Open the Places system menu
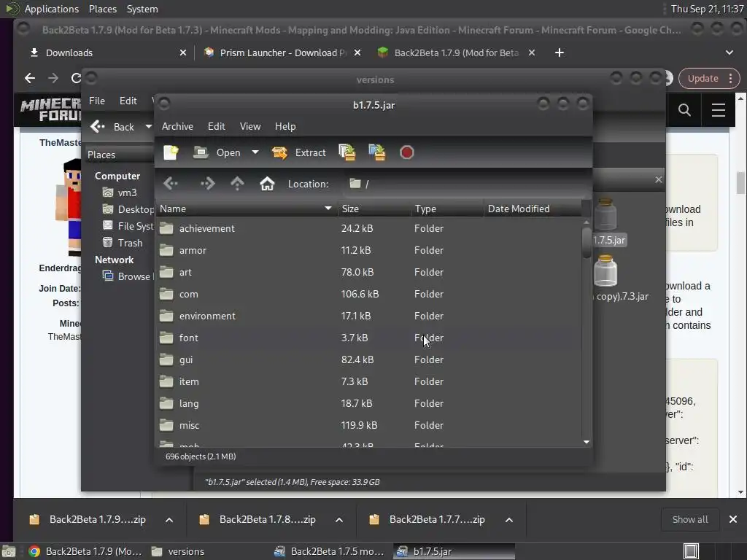The width and height of the screenshot is (747, 560). point(102,9)
